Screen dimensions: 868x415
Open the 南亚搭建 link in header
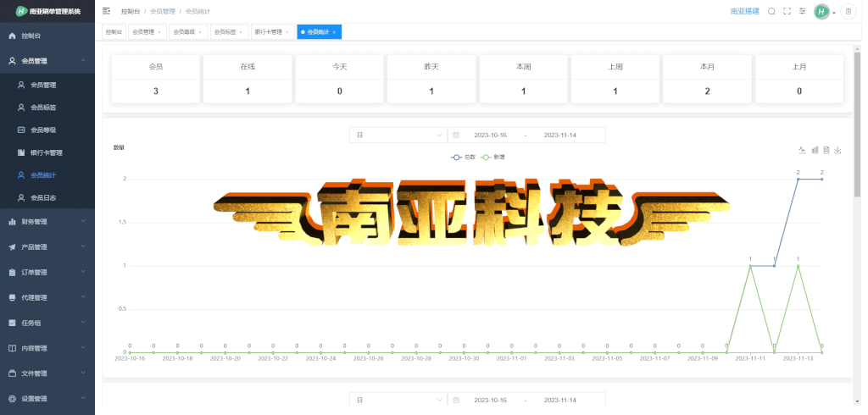point(744,11)
